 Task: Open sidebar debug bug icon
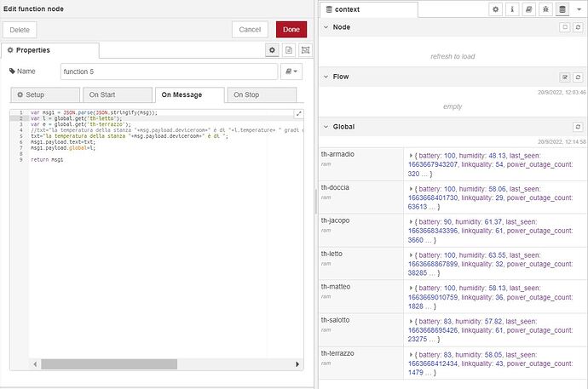pyautogui.click(x=545, y=9)
